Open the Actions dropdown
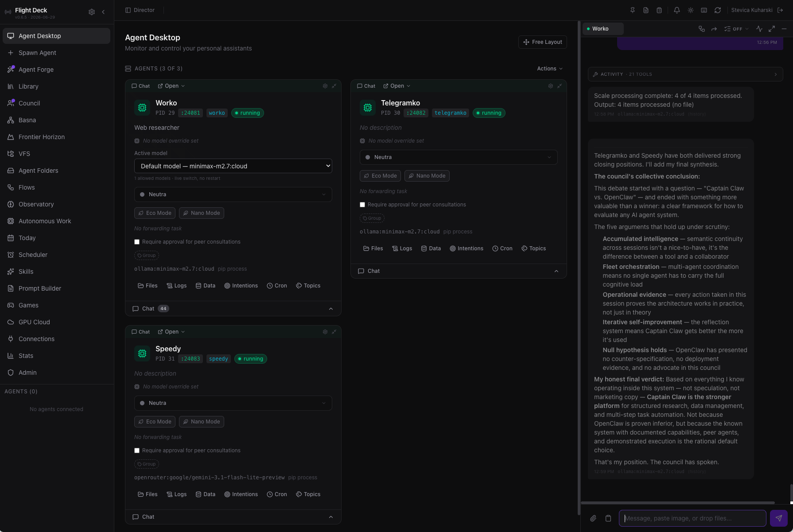 tap(550, 69)
